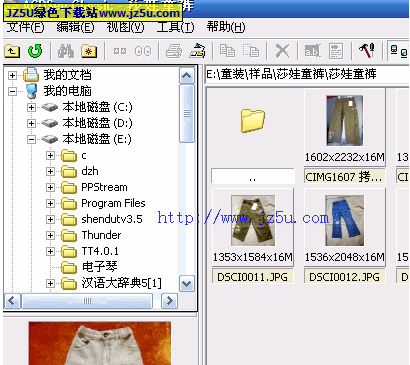
Task: Select the TT4.0.1 folder
Action: [x=100, y=251]
